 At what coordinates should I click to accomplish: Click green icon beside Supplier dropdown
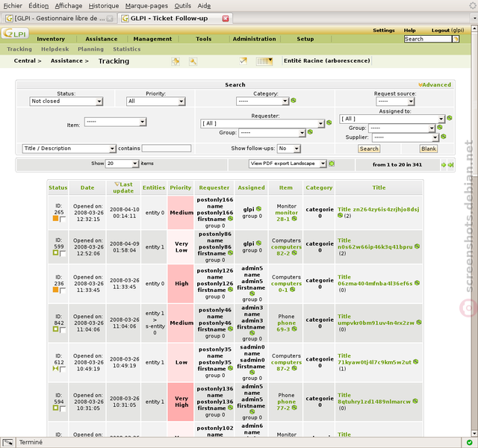(444, 137)
